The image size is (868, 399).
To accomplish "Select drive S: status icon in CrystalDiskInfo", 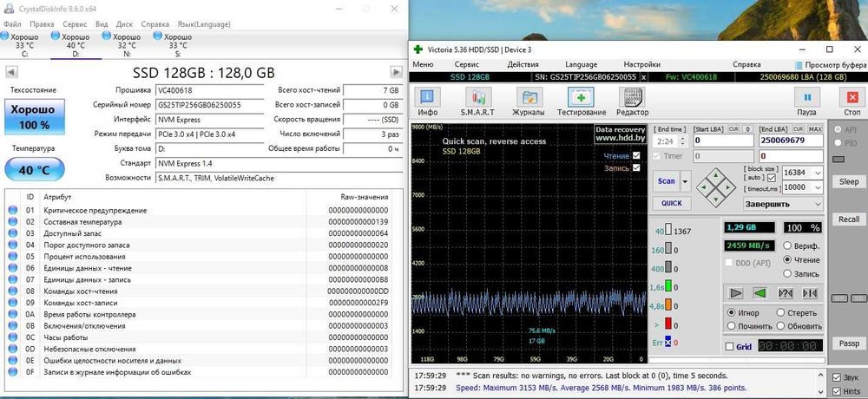I will click(x=158, y=36).
